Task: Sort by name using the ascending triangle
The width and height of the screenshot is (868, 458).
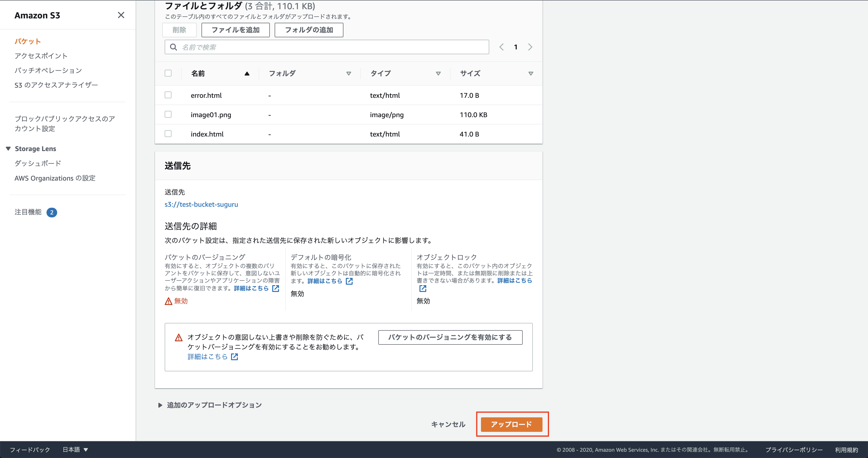Action: click(x=247, y=73)
